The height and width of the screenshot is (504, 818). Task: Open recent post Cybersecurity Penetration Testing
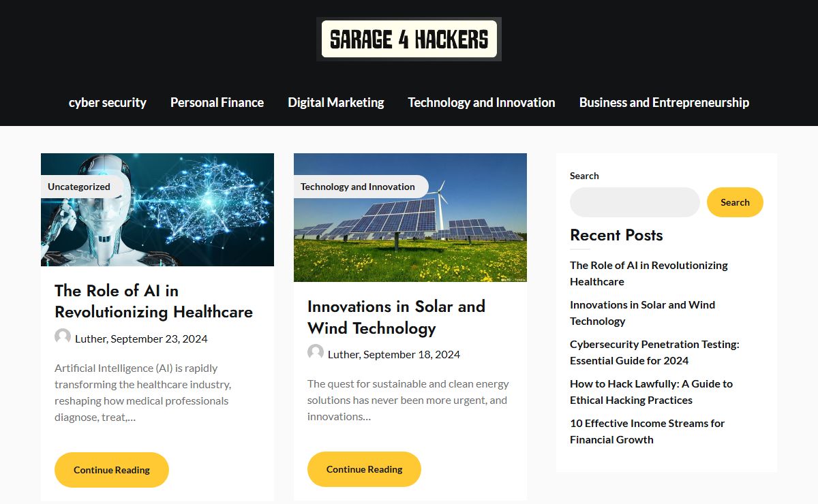tap(654, 352)
